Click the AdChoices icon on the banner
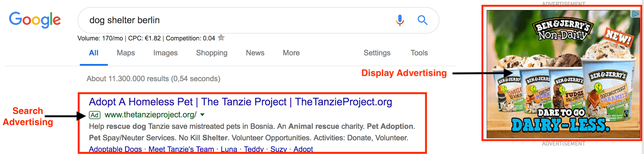Screen dimensions: 644x154 click(x=636, y=14)
